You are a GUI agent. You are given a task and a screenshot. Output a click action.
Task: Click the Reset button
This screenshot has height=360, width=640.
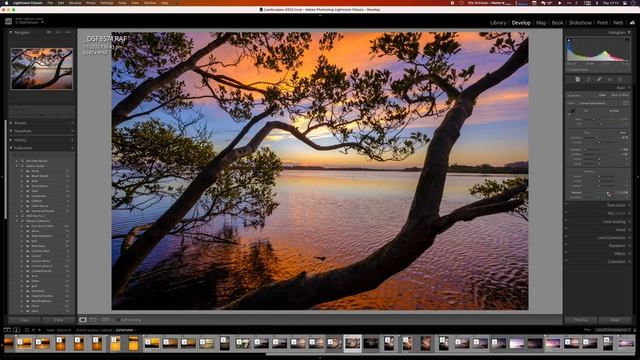pyautogui.click(x=615, y=320)
